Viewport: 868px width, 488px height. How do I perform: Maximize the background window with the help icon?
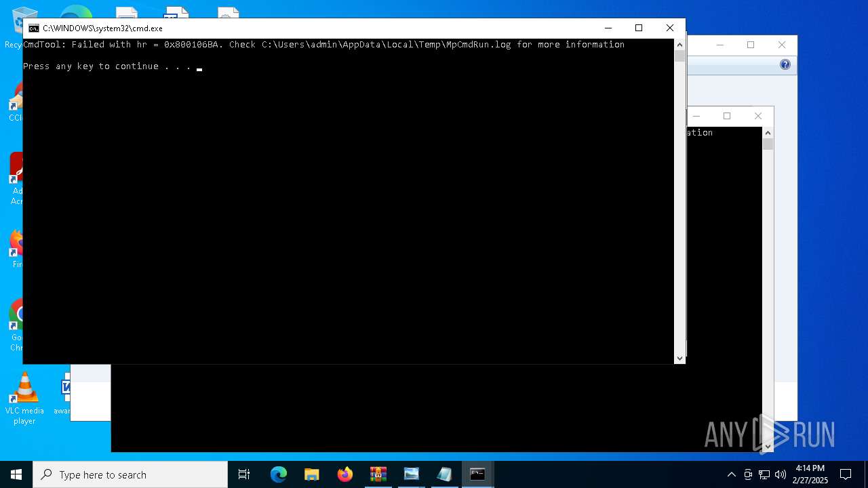(751, 45)
